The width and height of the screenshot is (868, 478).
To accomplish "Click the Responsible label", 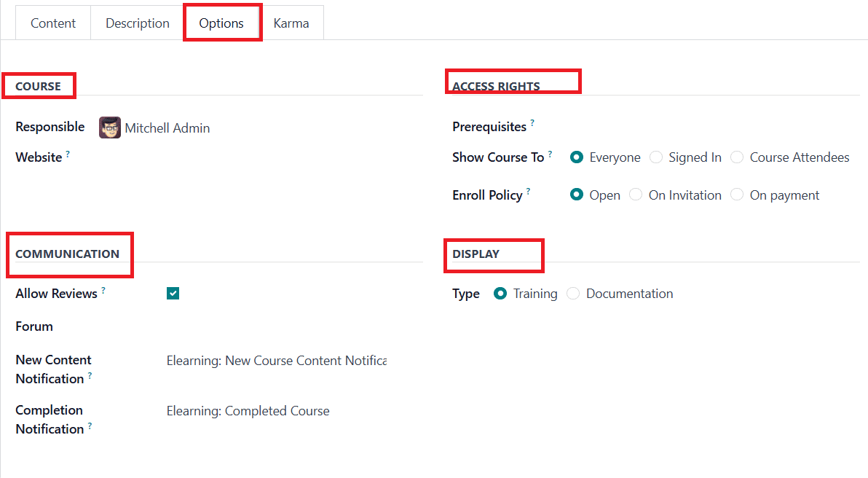I will point(50,127).
